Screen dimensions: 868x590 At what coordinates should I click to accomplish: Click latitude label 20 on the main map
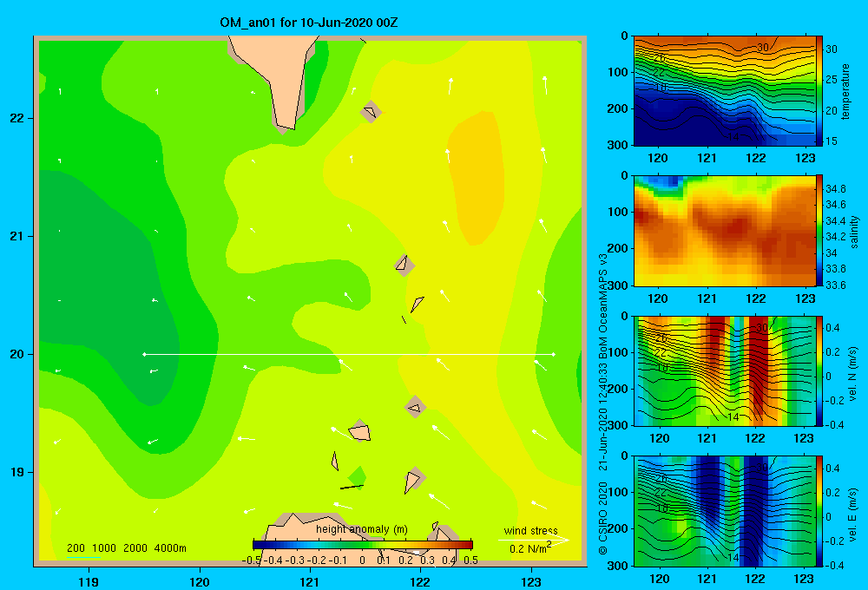(17, 354)
